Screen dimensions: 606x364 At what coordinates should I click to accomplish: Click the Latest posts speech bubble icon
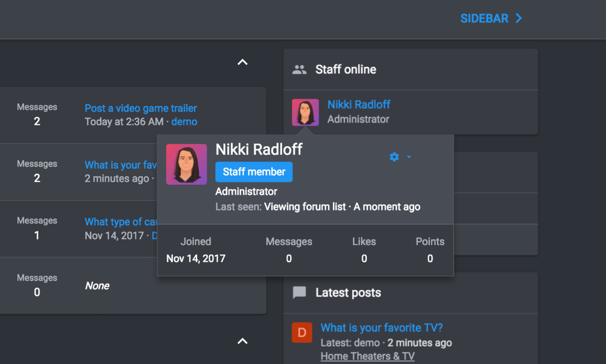pos(299,293)
